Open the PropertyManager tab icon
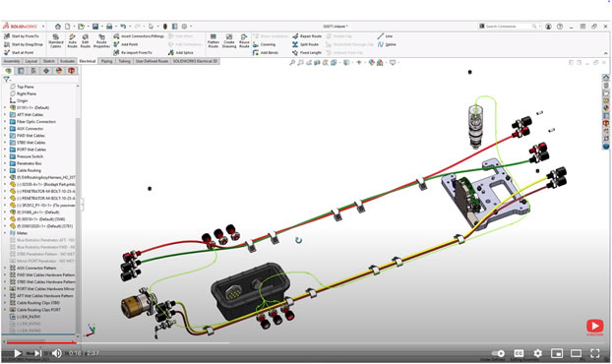 (x=21, y=71)
